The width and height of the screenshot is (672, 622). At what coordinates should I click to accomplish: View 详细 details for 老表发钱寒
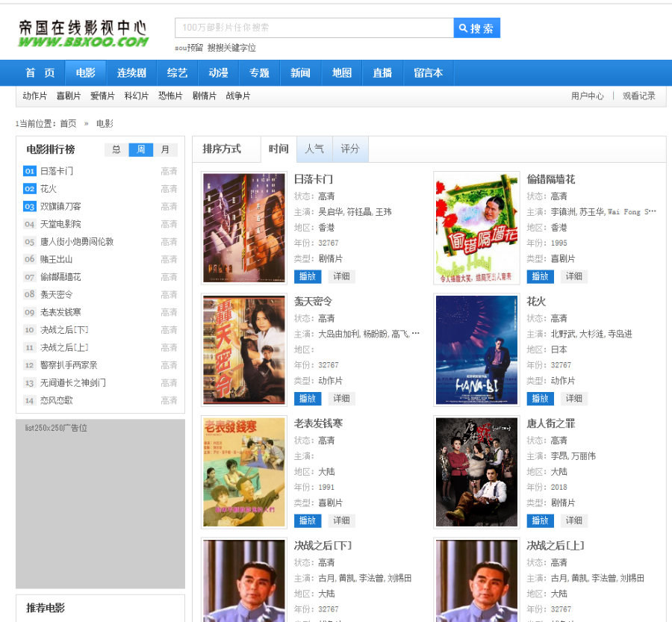[x=341, y=521]
